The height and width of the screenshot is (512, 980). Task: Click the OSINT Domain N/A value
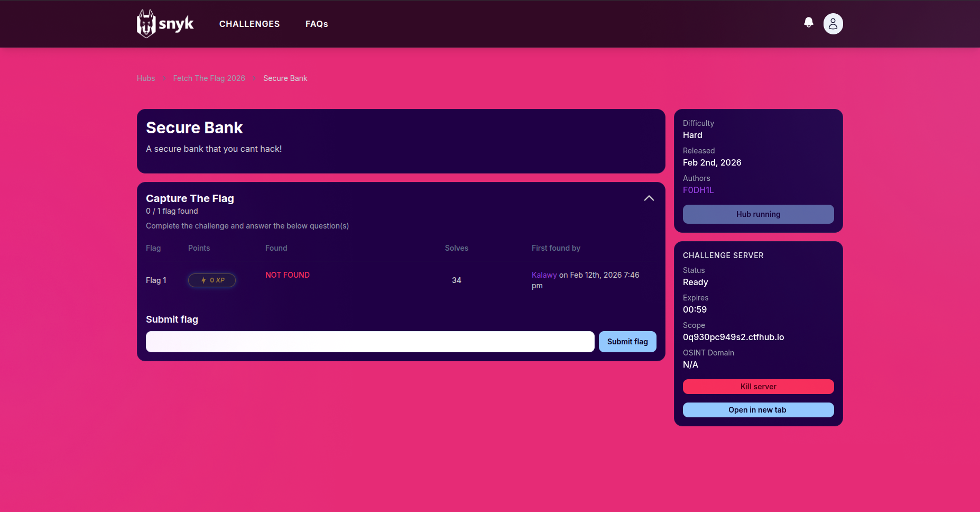pyautogui.click(x=690, y=364)
